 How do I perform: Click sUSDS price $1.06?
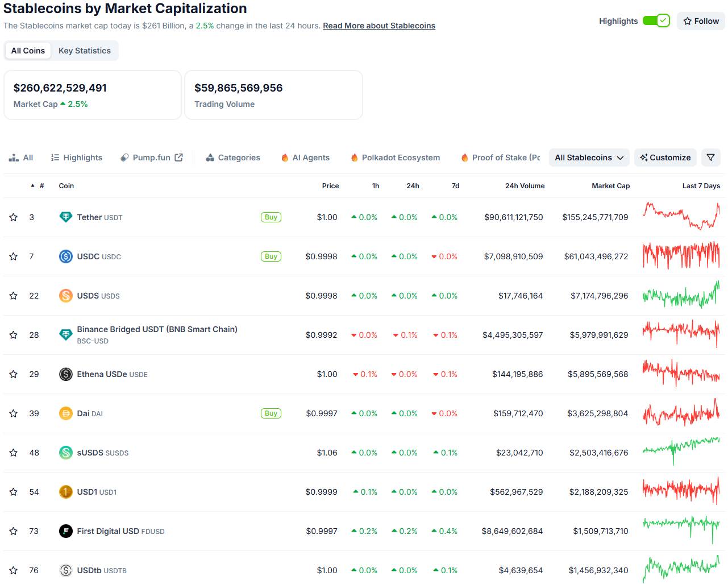point(327,453)
